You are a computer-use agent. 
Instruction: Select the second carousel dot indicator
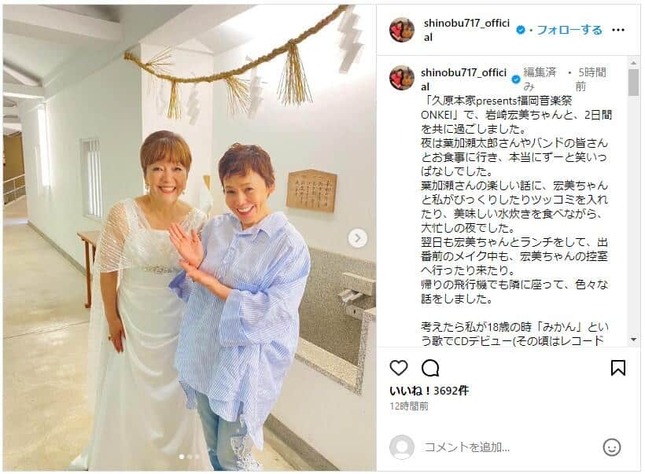tap(189, 457)
